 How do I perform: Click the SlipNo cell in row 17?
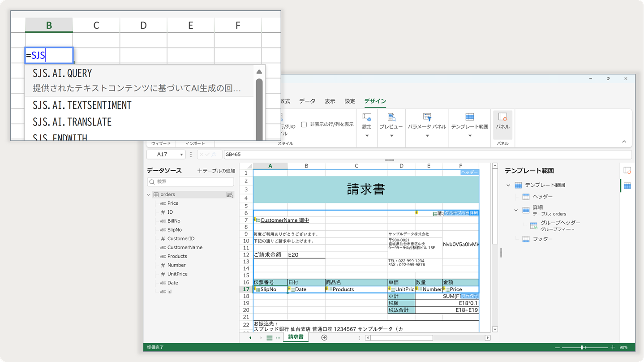(270, 289)
